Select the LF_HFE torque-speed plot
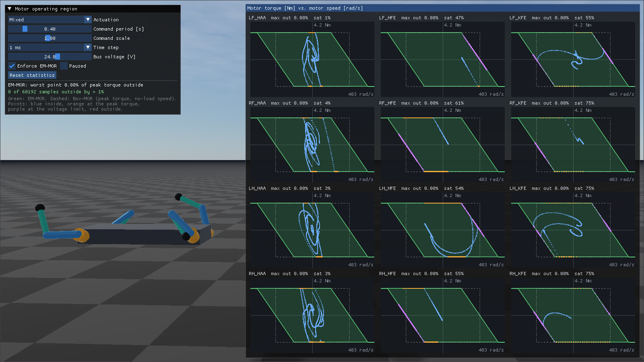Screen dimensions: 644x362 [x=443, y=60]
